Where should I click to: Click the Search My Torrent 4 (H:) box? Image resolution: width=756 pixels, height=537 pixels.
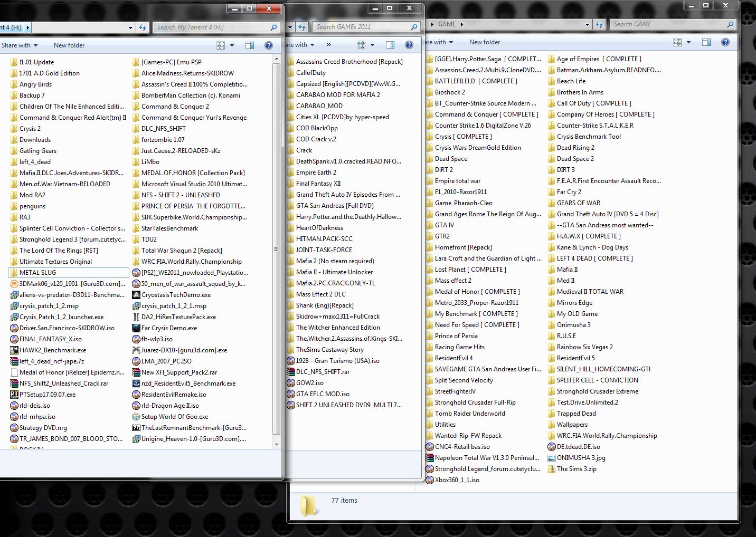217,27
